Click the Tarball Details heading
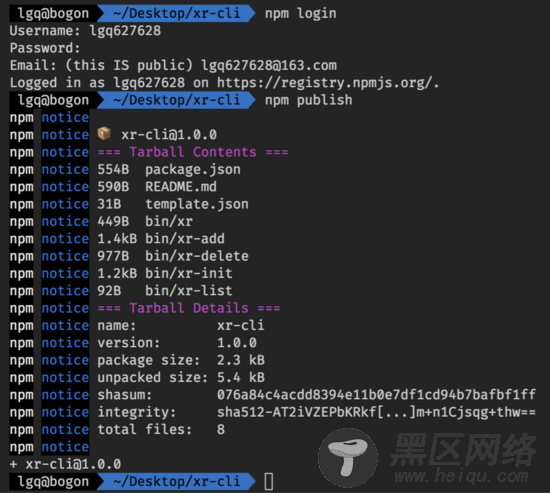The width and height of the screenshot is (550, 493). coord(189,308)
